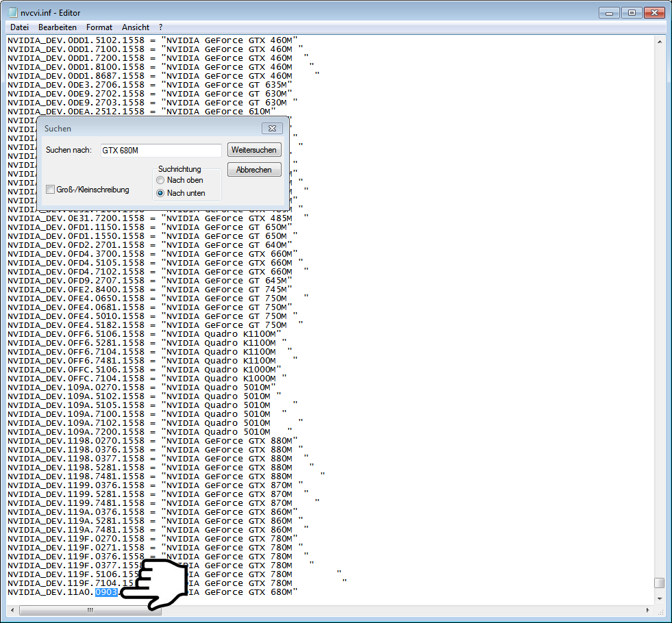Click the NVIDIA_DEV.0FD4.3700.1558 GTX 660M line
The image size is (672, 623).
[153, 254]
